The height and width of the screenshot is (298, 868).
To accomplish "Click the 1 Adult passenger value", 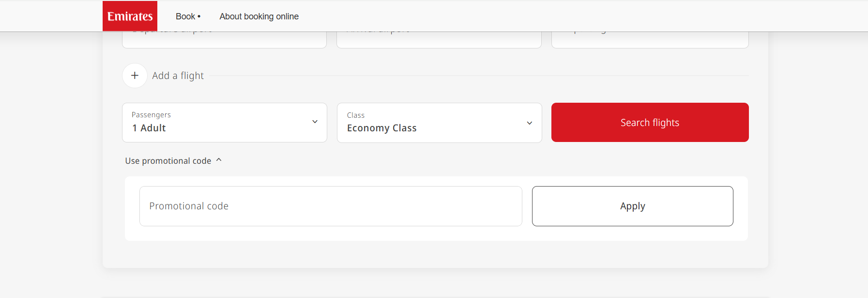I will (149, 128).
